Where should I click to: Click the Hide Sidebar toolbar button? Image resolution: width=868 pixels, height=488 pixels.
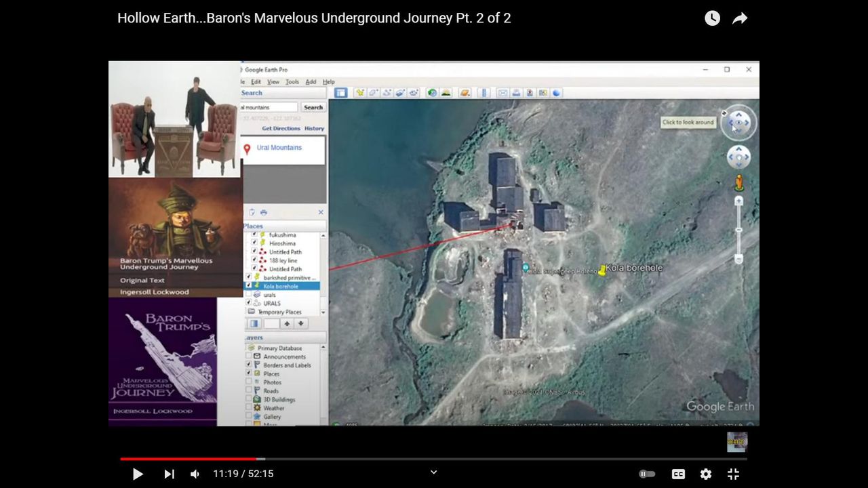[x=341, y=93]
